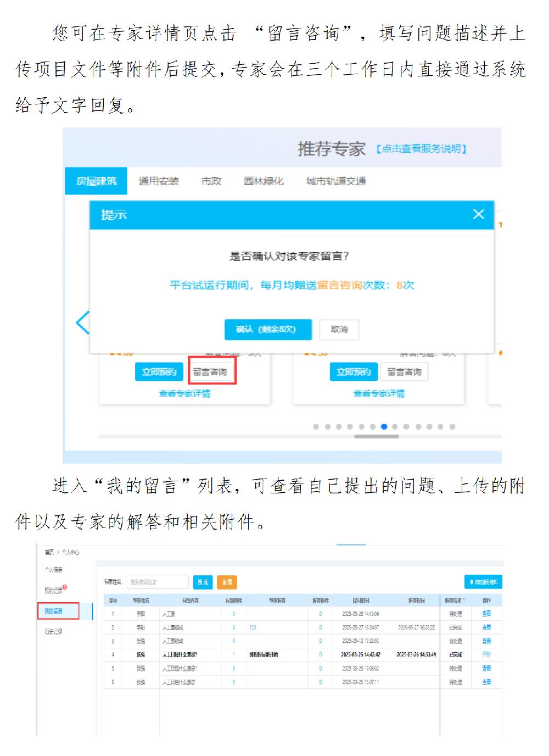Select the active blue carousel pagination dot
This screenshot has width=549, height=756.
384,426
